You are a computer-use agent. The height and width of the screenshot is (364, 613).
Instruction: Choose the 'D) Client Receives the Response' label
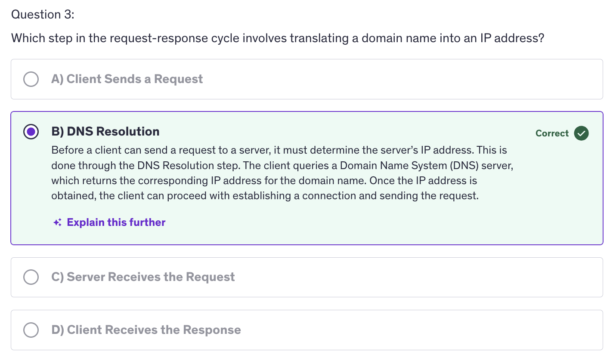click(x=146, y=330)
